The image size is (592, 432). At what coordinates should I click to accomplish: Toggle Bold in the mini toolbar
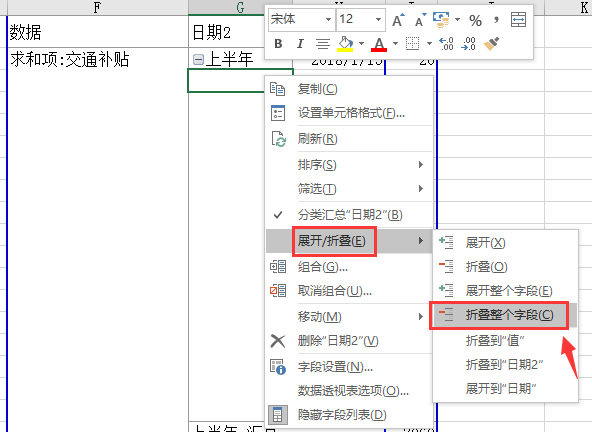tap(278, 44)
